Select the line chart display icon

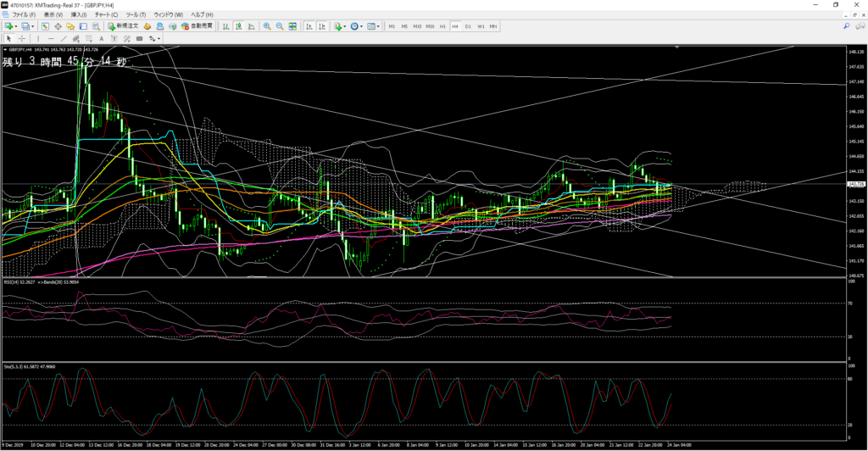pos(251,26)
